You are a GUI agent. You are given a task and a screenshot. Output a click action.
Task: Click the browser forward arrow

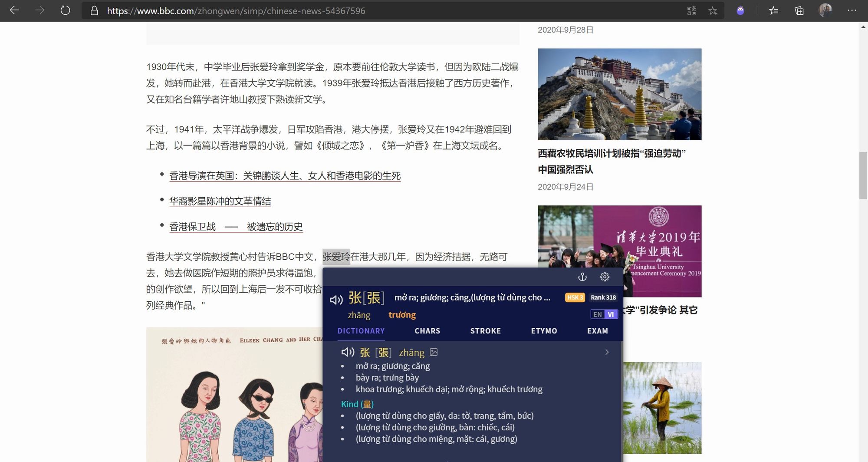(39, 10)
